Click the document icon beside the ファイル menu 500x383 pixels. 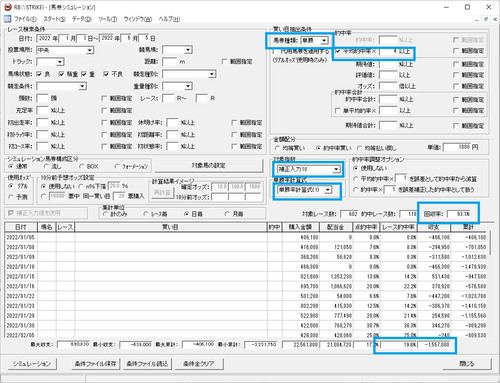click(7, 19)
